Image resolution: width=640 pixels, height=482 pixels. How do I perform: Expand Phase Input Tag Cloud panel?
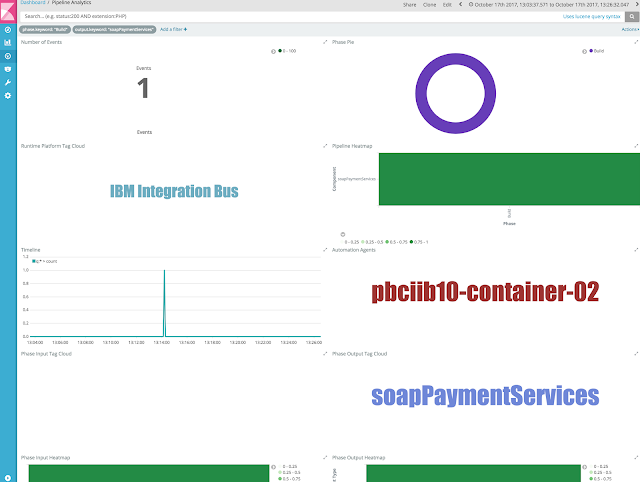tap(325, 353)
